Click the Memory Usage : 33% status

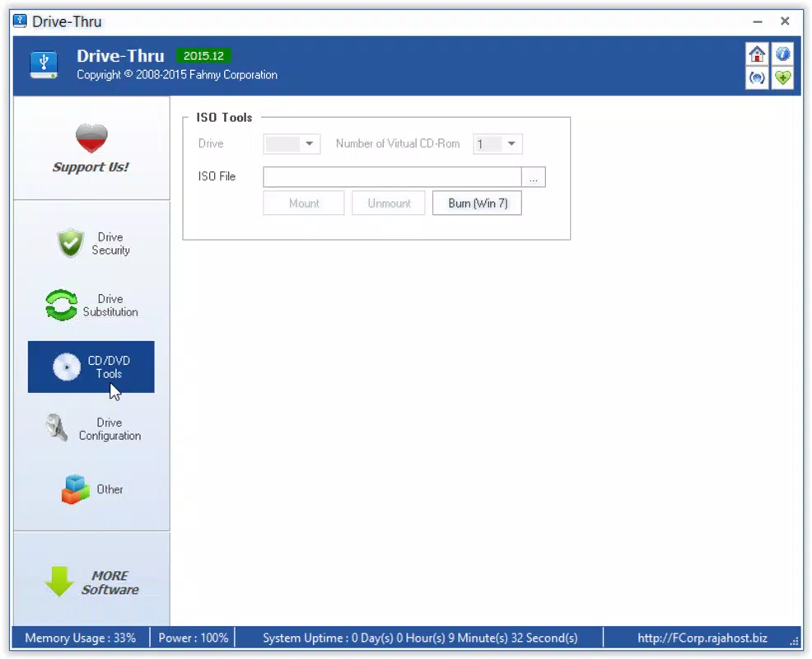tap(80, 638)
